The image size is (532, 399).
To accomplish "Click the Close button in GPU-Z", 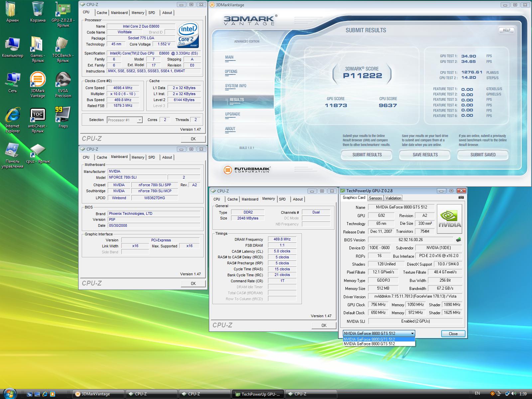I will coord(453,334).
